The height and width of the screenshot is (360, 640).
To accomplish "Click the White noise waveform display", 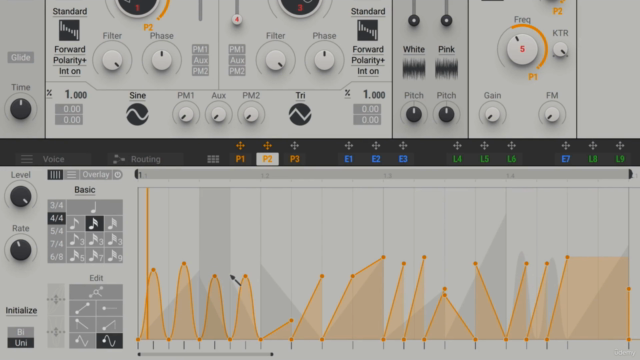I will click(x=413, y=68).
